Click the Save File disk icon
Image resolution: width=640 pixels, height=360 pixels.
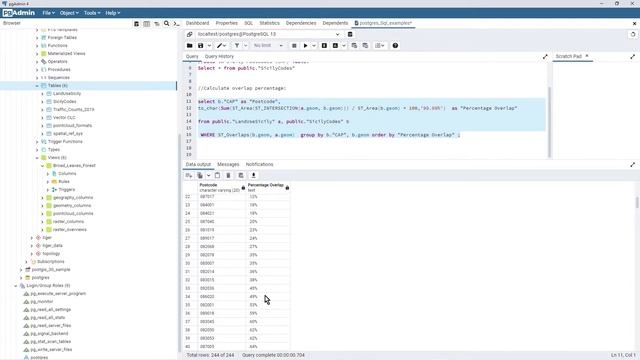coord(200,46)
